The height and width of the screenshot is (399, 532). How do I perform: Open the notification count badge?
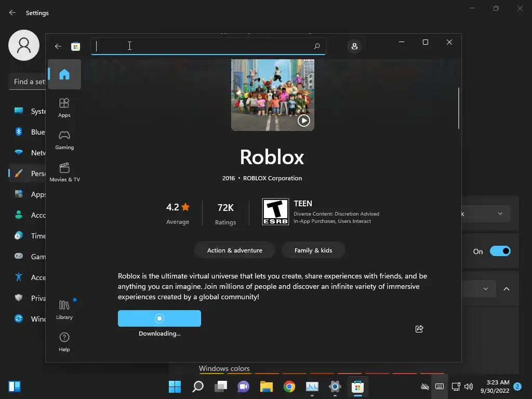(x=517, y=386)
